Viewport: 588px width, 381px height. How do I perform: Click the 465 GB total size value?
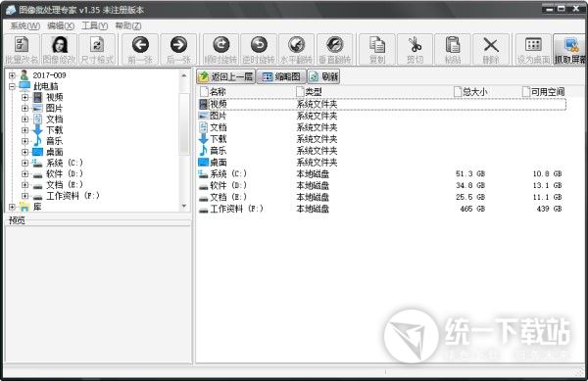472,209
